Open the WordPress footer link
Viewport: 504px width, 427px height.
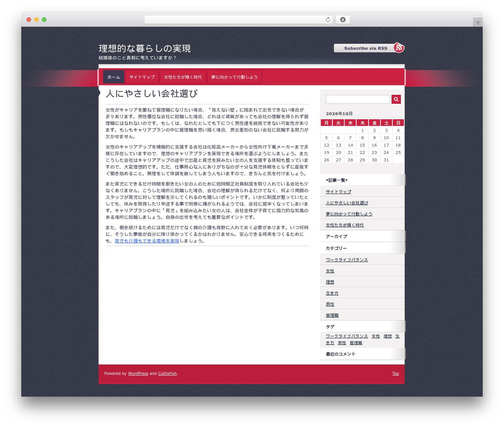138,373
